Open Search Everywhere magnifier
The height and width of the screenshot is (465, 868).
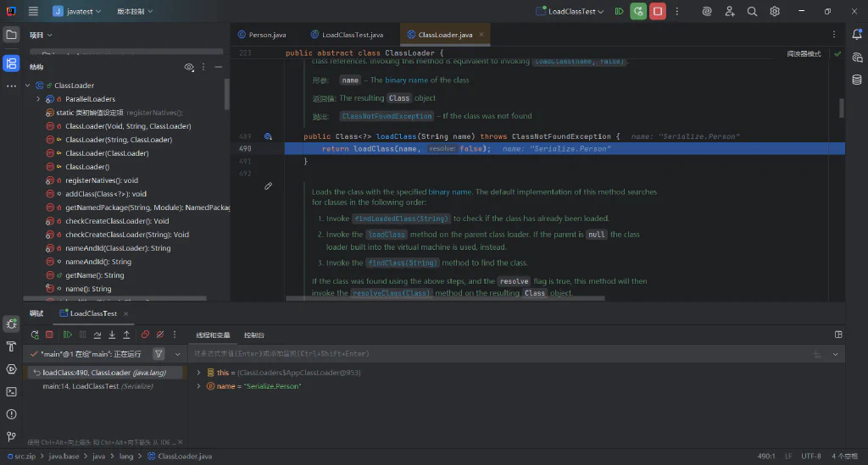coord(752,11)
